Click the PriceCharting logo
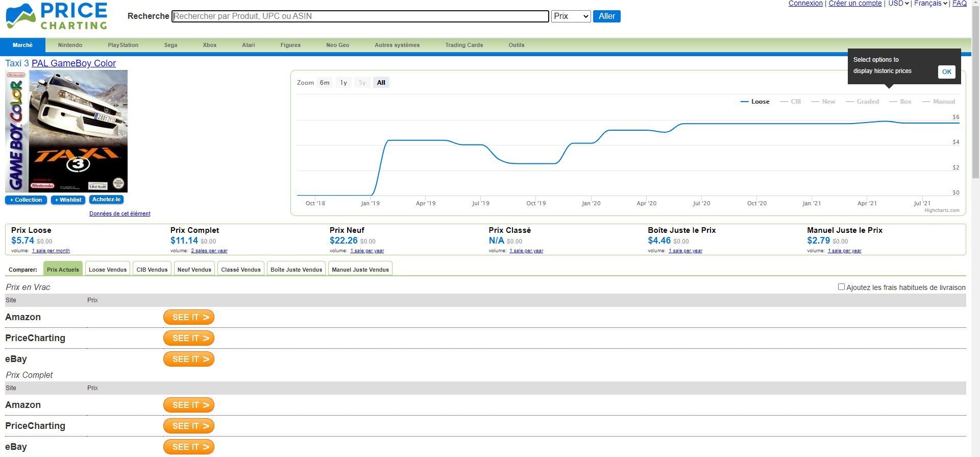The image size is (980, 457). point(56,16)
